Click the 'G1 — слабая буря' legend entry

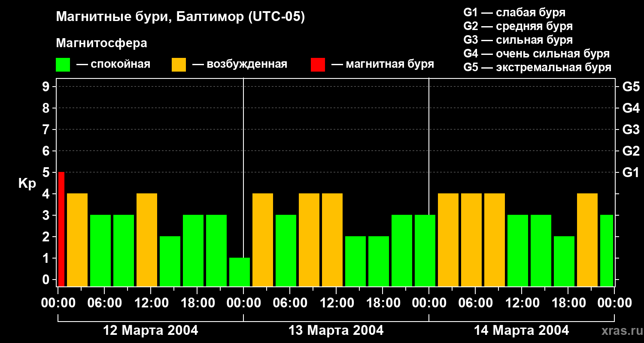pos(514,12)
